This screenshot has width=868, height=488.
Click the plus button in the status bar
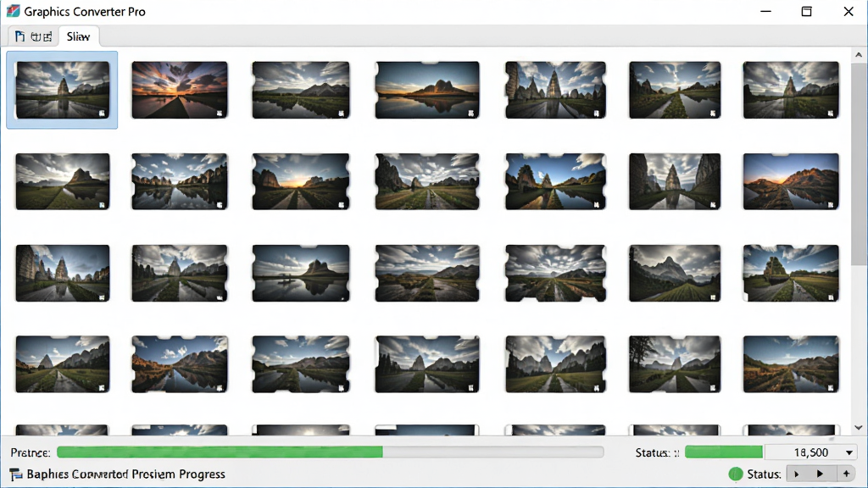(846, 474)
